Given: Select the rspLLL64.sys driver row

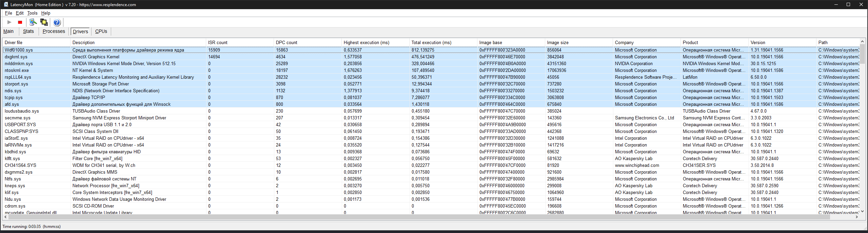Looking at the screenshot, I should (431, 77).
